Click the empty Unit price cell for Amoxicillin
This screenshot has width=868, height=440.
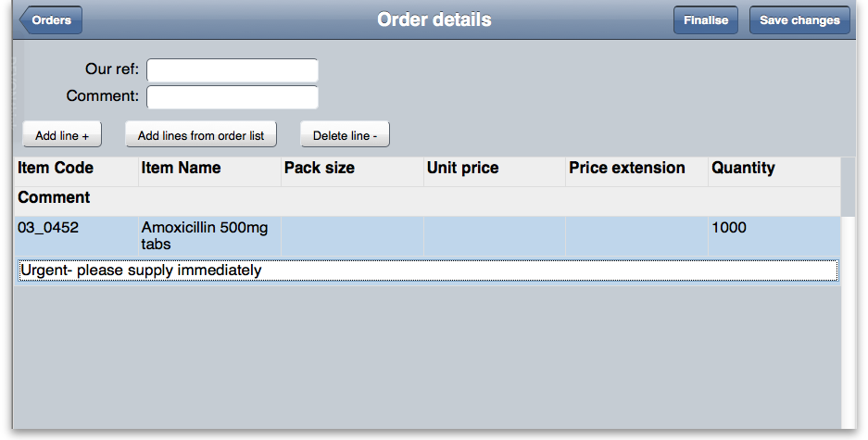(x=494, y=236)
